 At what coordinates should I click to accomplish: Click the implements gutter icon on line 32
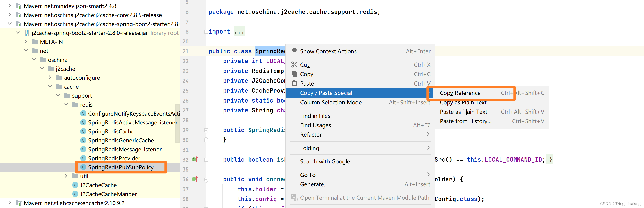coord(195,159)
